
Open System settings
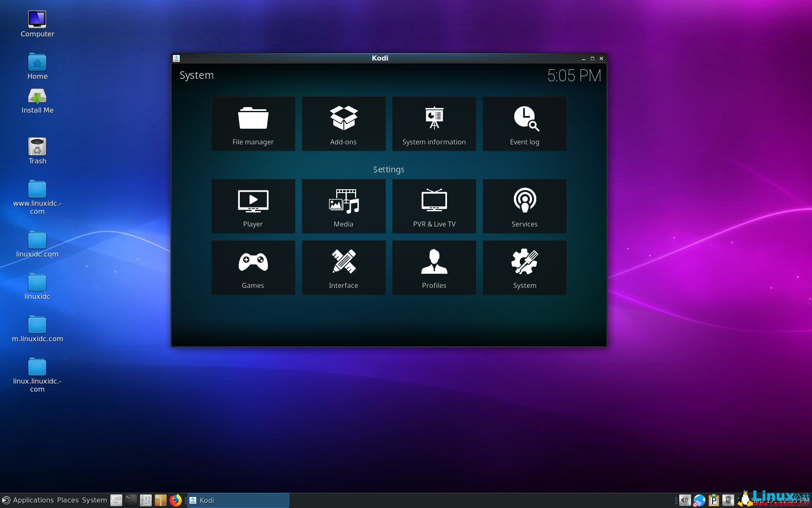coord(524,268)
